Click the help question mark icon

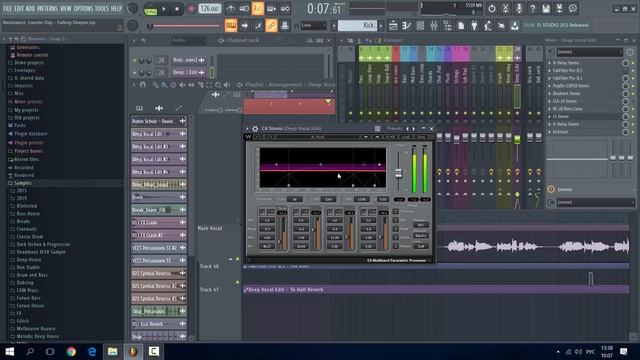tap(532, 9)
